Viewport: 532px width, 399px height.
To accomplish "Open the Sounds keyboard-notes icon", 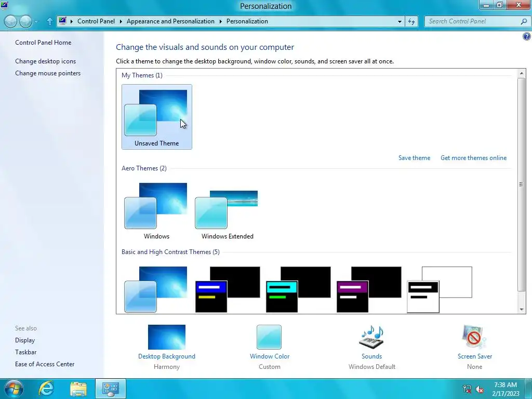I will tap(371, 337).
